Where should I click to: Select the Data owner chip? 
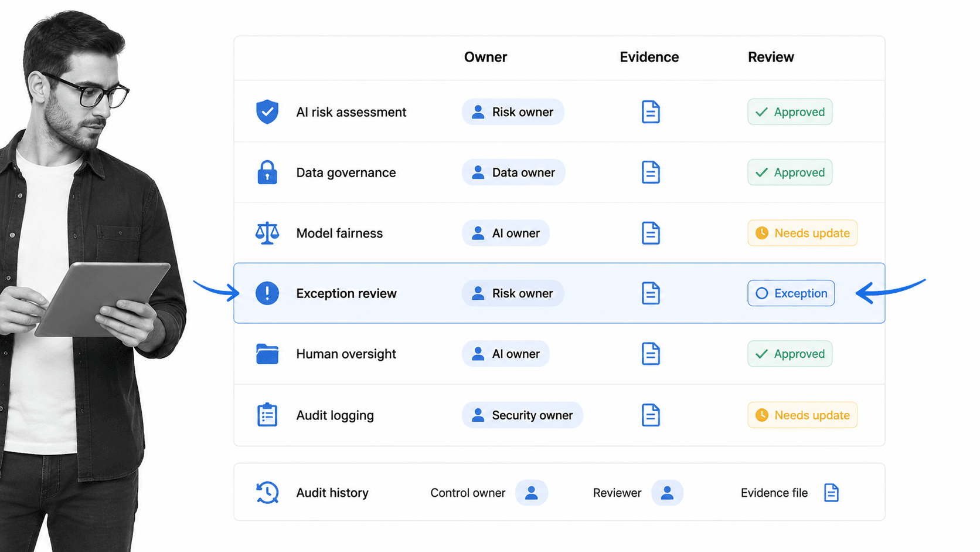point(513,172)
